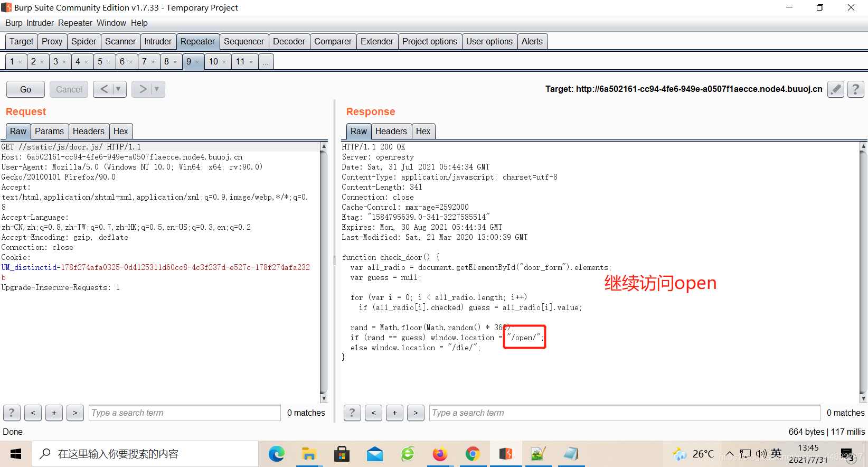
Task: Click the Cancel button
Action: [x=69, y=89]
